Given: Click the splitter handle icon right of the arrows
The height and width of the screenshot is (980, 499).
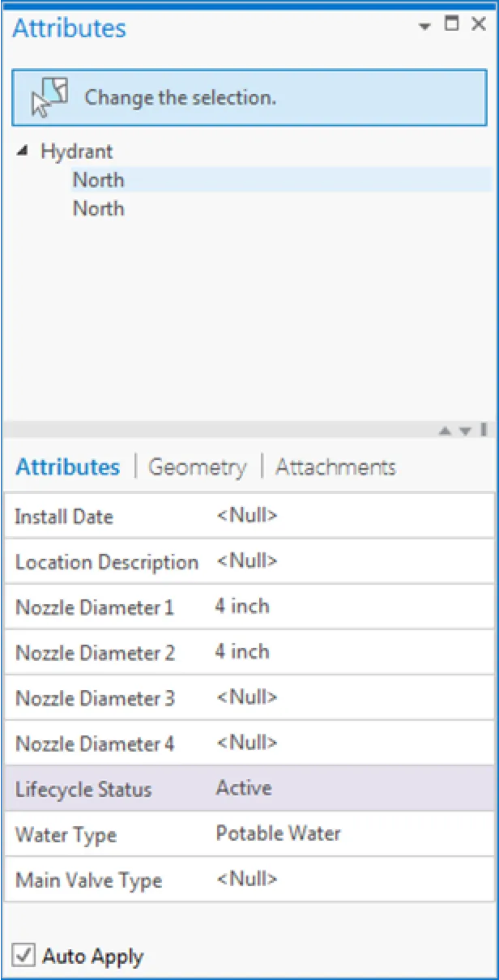Looking at the screenshot, I should [x=484, y=430].
